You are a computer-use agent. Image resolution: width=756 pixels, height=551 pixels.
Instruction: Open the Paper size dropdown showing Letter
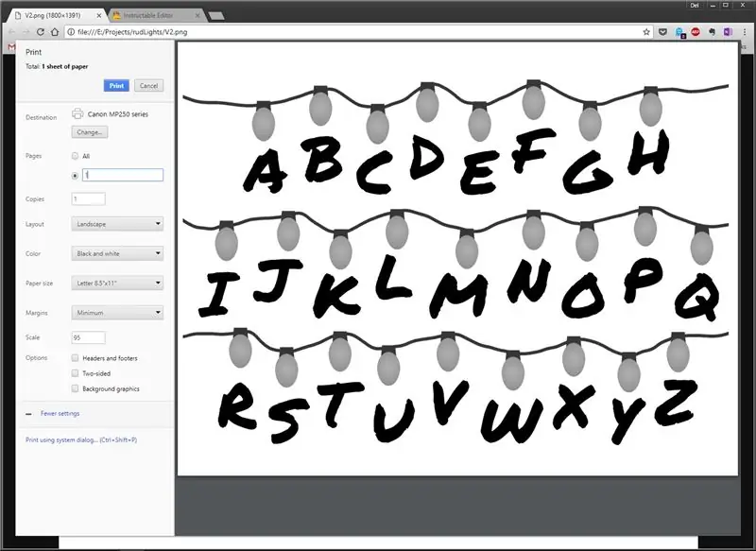pos(117,283)
